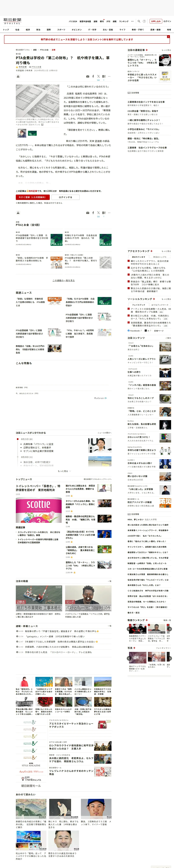Viewport: 174px width, 868px height.
Task: Click ログインする button below article
Action: (x=65, y=197)
